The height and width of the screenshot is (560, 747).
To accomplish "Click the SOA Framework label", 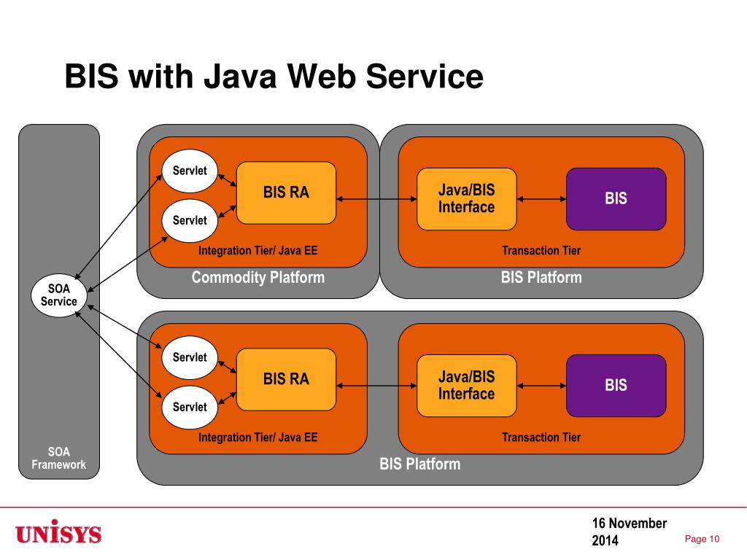I will click(59, 458).
